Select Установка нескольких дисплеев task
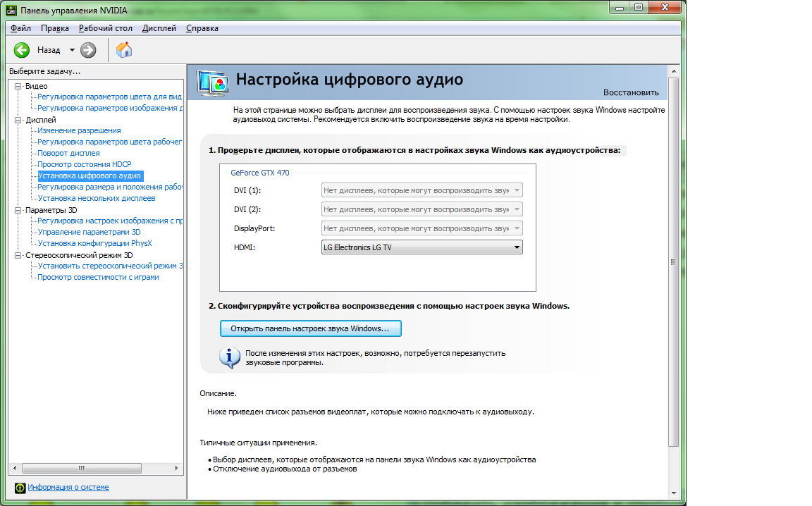812x506 pixels. 97,198
